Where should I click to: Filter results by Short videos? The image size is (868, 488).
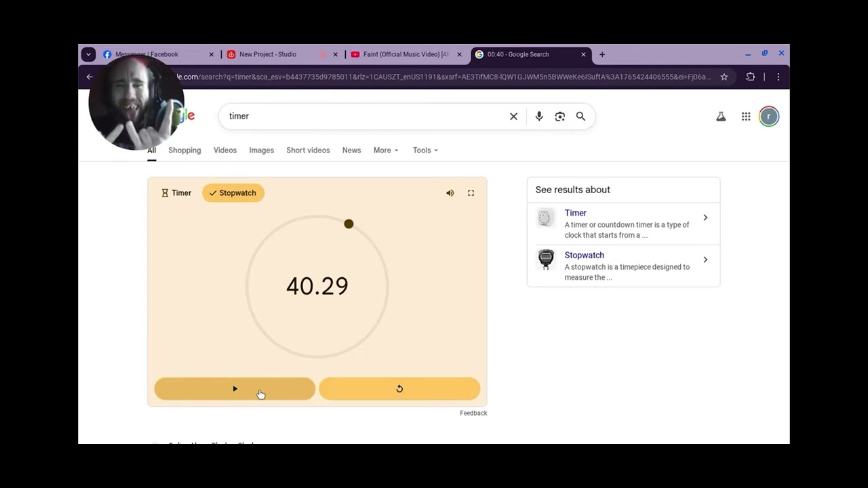coord(308,150)
